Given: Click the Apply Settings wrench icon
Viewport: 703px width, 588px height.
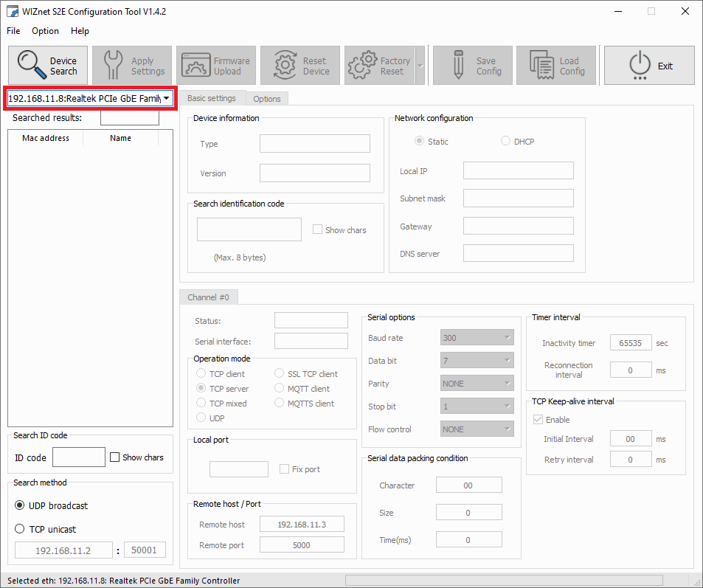Looking at the screenshot, I should pos(113,66).
